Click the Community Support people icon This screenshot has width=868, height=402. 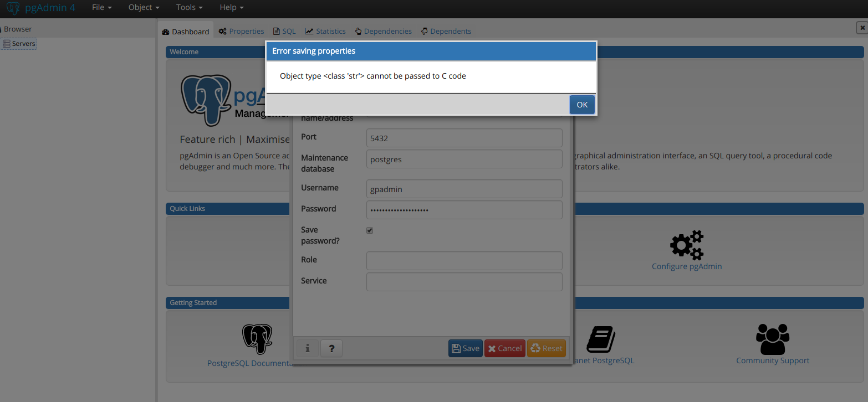point(772,339)
